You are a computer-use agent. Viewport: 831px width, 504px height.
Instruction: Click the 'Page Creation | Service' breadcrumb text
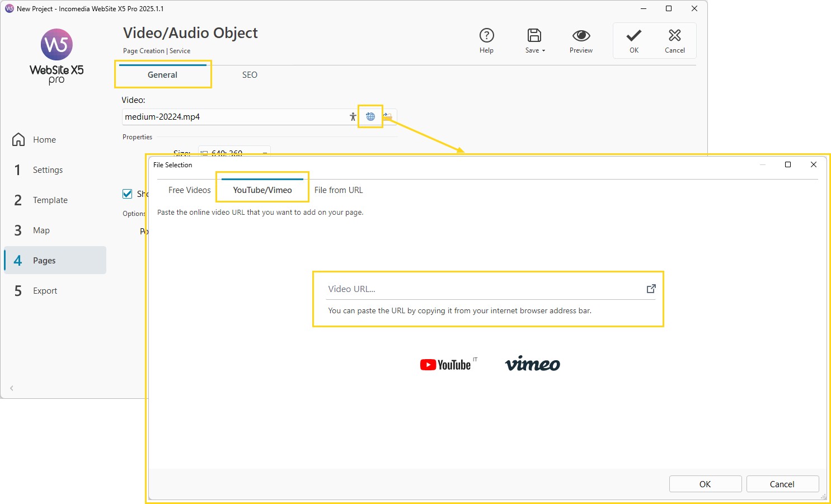(x=157, y=51)
